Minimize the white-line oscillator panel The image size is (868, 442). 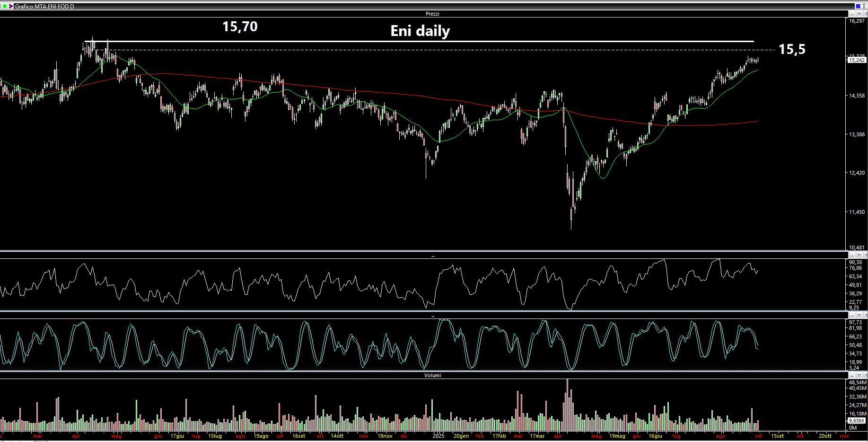coord(853,255)
